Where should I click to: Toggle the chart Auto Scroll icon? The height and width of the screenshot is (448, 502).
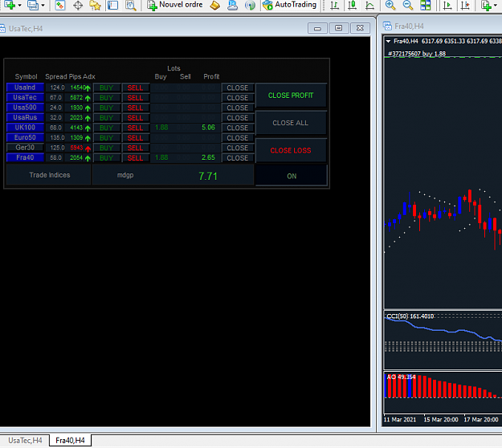(x=447, y=5)
